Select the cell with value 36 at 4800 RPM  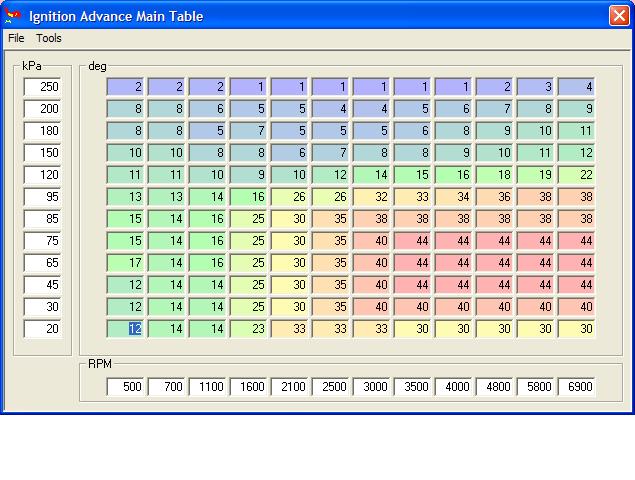click(495, 197)
